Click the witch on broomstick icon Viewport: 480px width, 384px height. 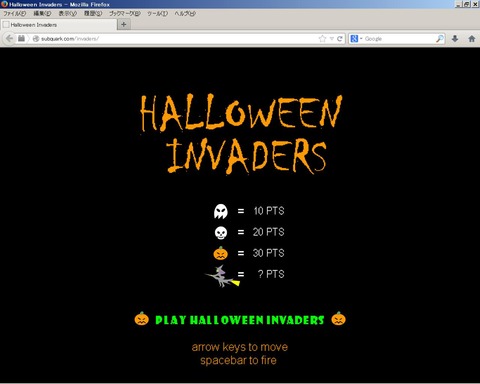tap(222, 276)
